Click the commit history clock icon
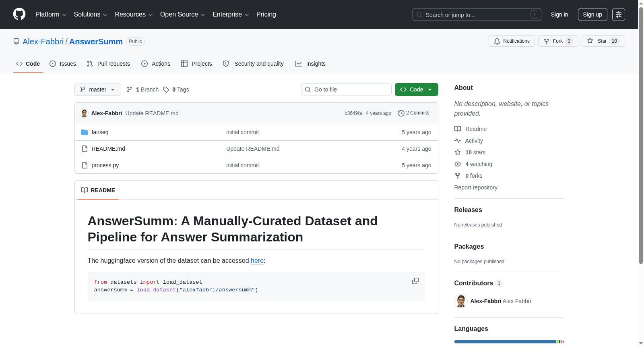The image size is (644, 347). pos(401,113)
